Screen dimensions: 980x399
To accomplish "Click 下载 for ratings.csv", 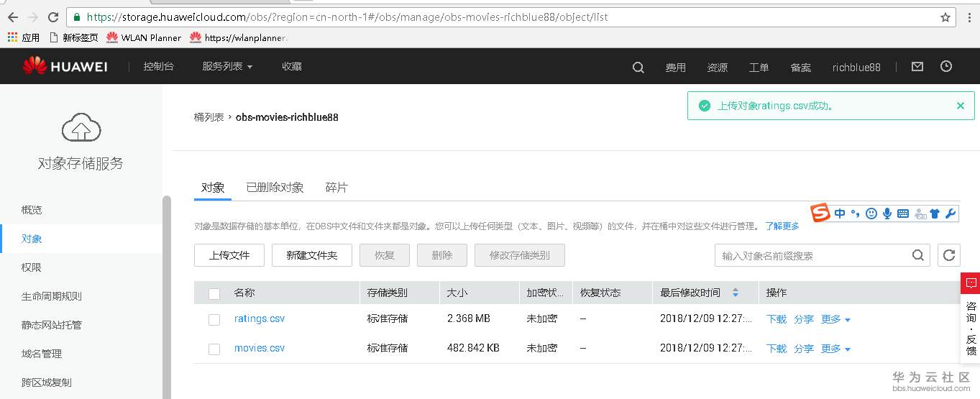I will (x=777, y=319).
